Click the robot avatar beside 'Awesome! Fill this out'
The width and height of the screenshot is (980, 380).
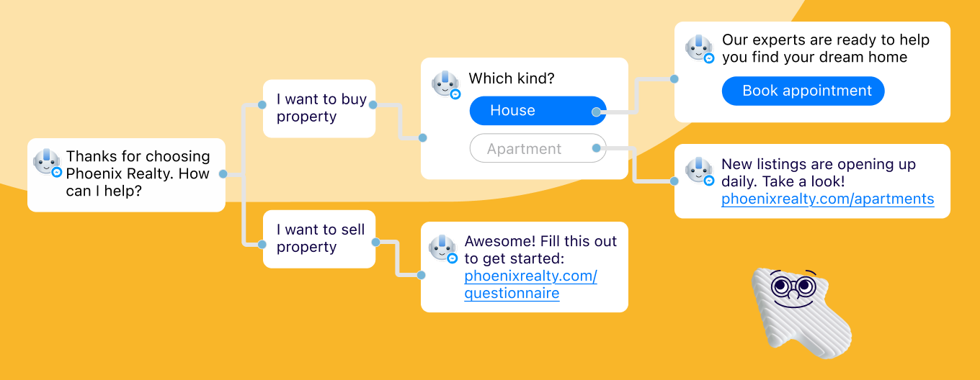click(x=442, y=247)
